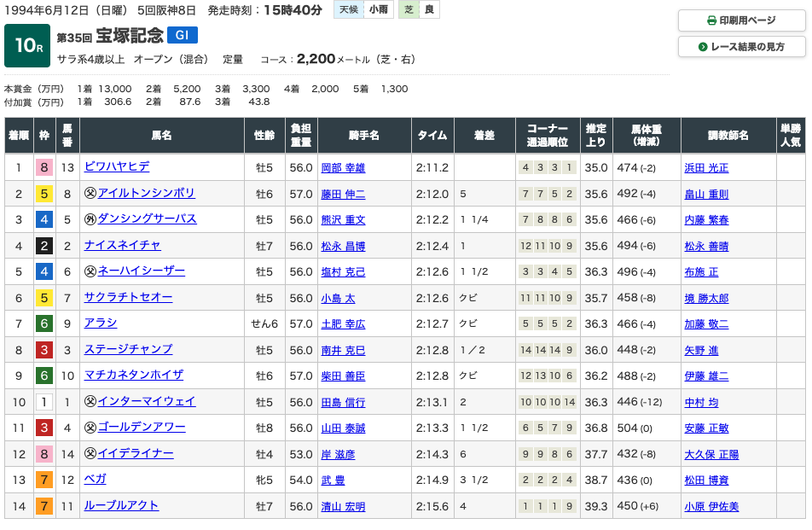Click the arrow icon beside レース結果の見方
Viewport: 812px width, 530px height.
pyautogui.click(x=703, y=47)
